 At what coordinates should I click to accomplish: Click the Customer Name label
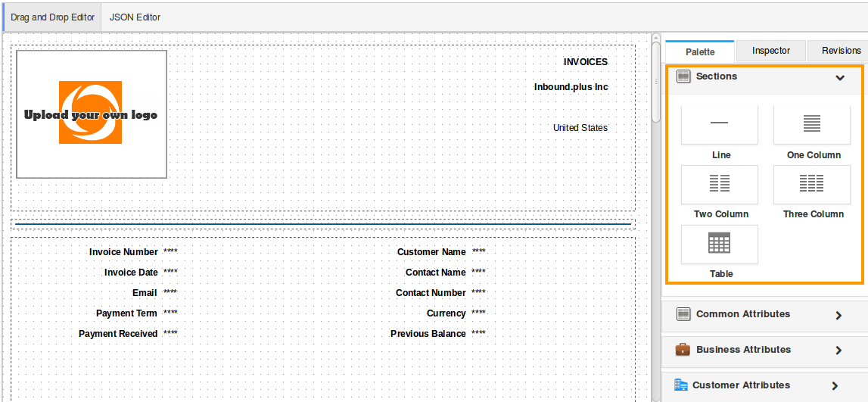pyautogui.click(x=431, y=252)
